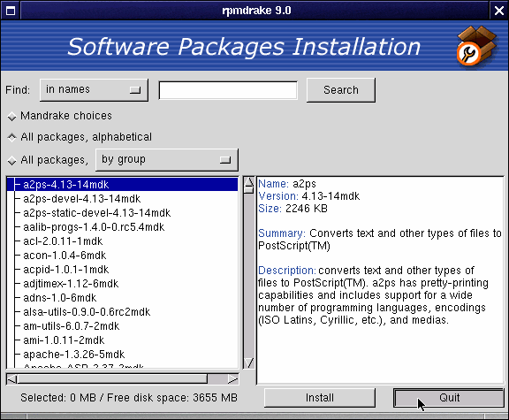The width and height of the screenshot is (509, 420).
Task: Click the 'Version:' label in details
Action: click(x=278, y=196)
